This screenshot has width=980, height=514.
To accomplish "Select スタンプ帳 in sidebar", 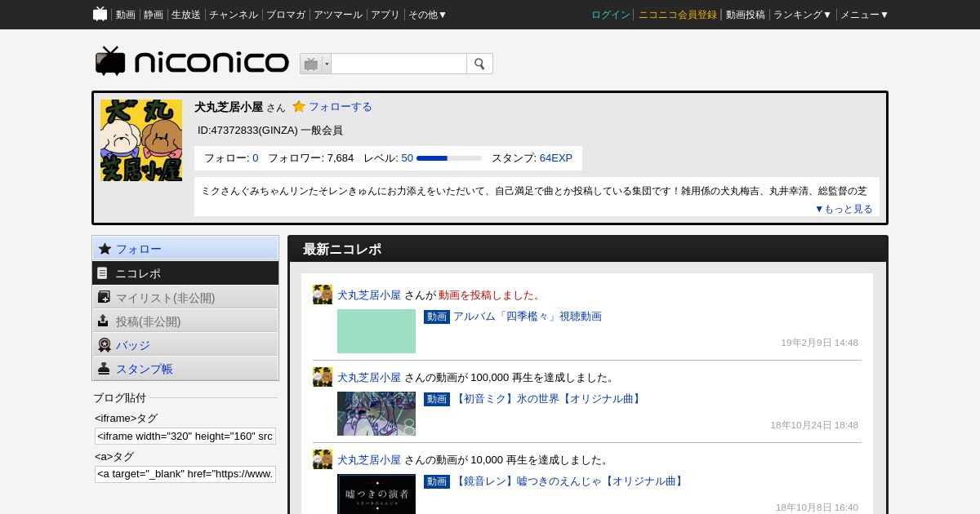I will [x=185, y=368].
